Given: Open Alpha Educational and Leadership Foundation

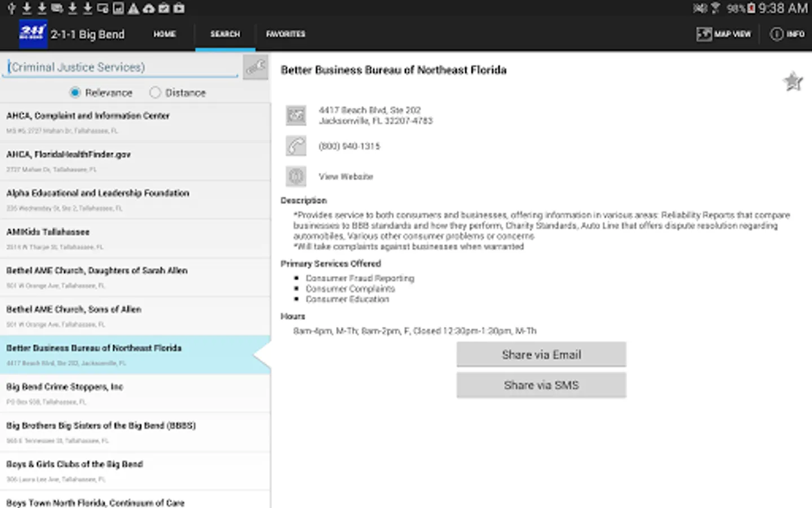Looking at the screenshot, I should [135, 200].
